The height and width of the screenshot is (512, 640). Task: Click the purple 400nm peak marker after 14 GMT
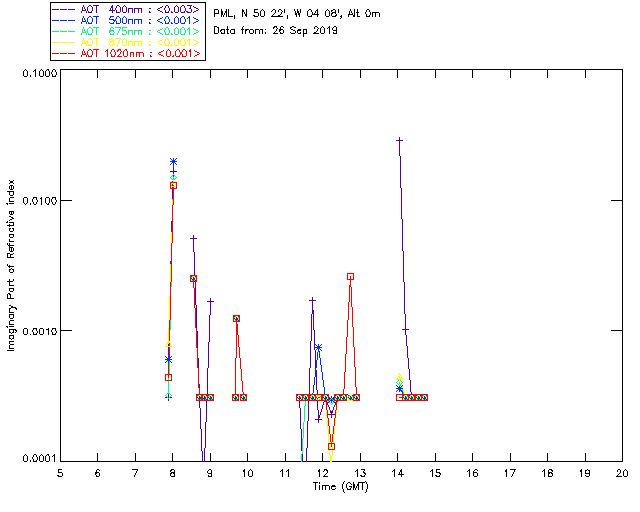coord(400,140)
